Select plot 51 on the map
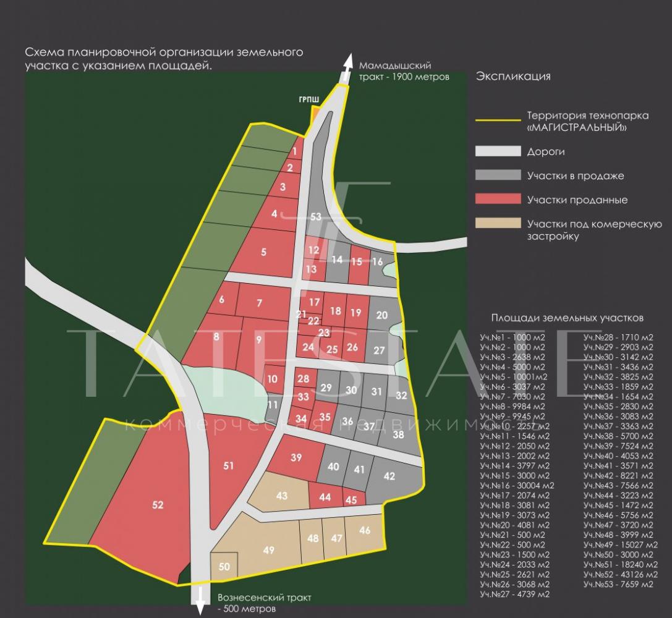The height and width of the screenshot is (618, 672). click(229, 465)
